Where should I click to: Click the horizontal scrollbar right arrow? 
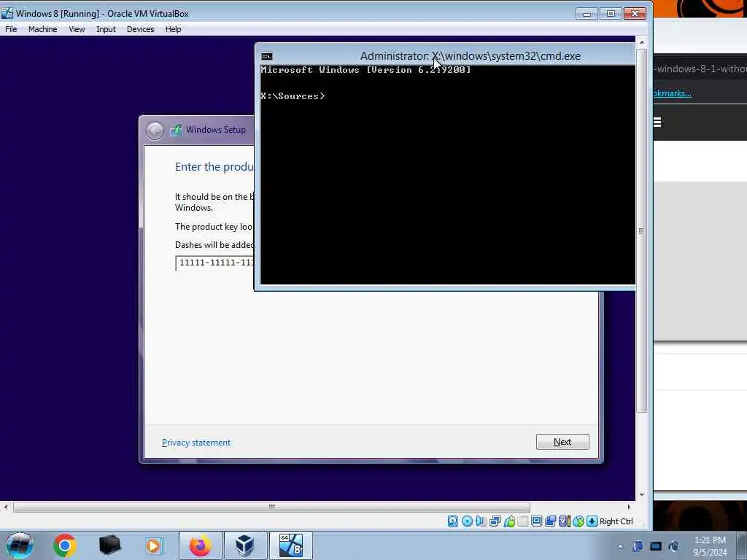(629, 507)
